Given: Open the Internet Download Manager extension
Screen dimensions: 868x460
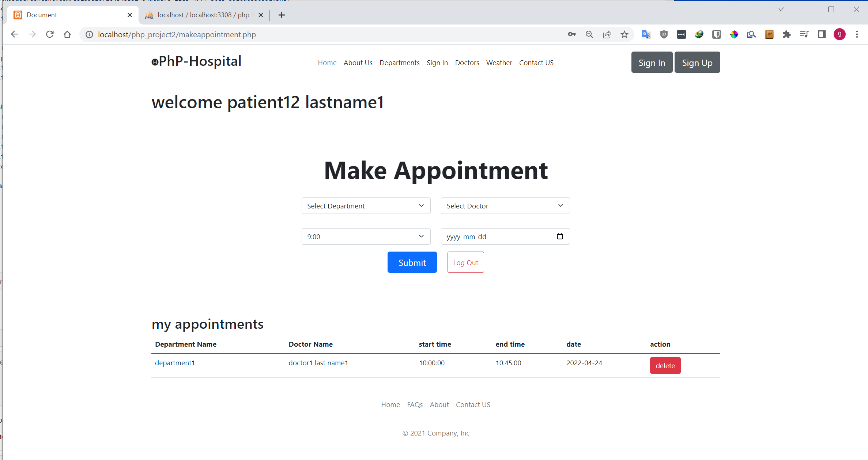Looking at the screenshot, I should [699, 34].
